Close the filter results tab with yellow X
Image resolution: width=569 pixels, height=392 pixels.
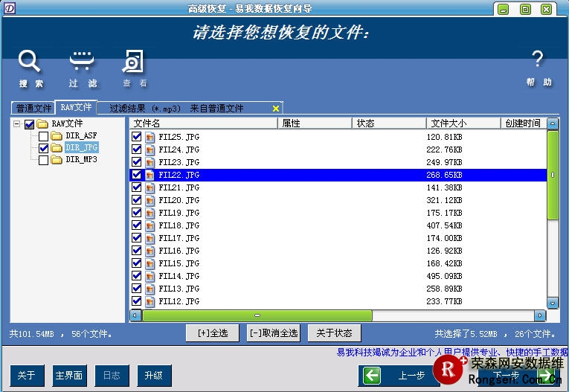pyautogui.click(x=276, y=109)
